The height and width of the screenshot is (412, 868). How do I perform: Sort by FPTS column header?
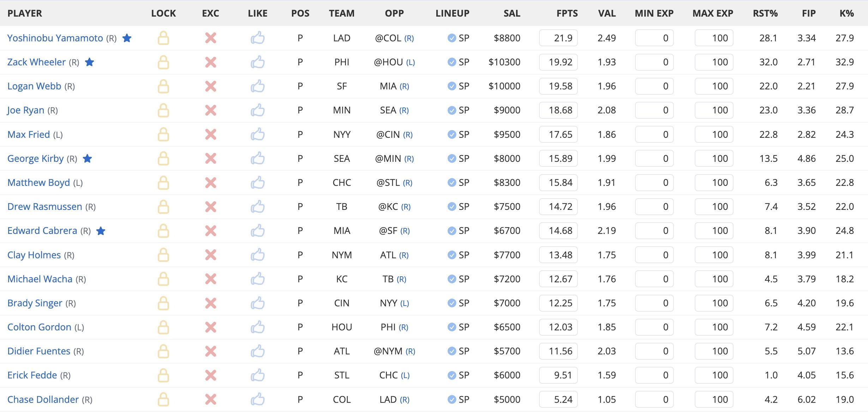tap(567, 13)
